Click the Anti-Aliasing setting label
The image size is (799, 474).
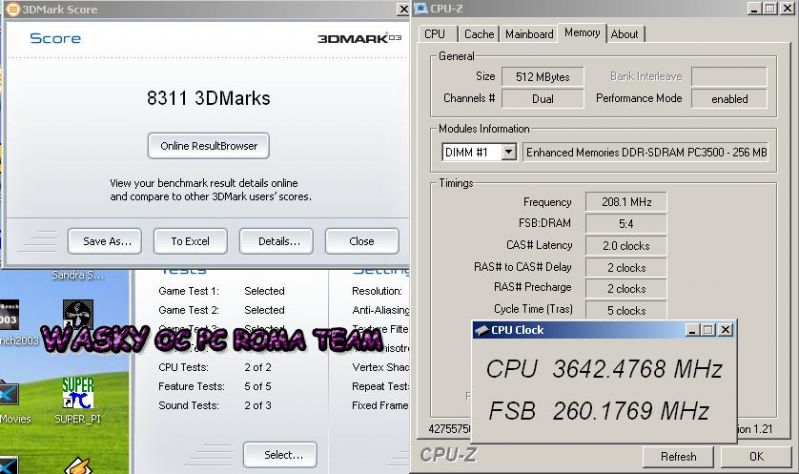tap(380, 310)
